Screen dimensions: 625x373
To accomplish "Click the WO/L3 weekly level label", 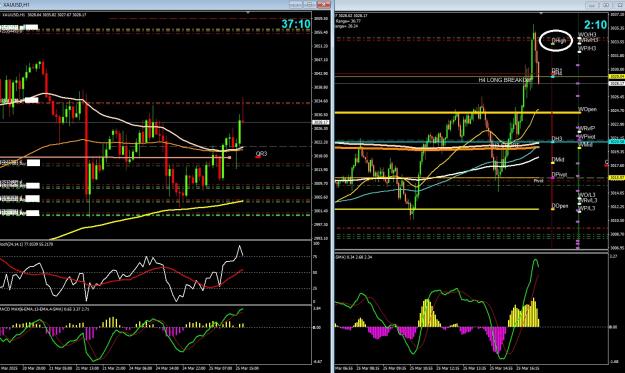I will pyautogui.click(x=587, y=195).
